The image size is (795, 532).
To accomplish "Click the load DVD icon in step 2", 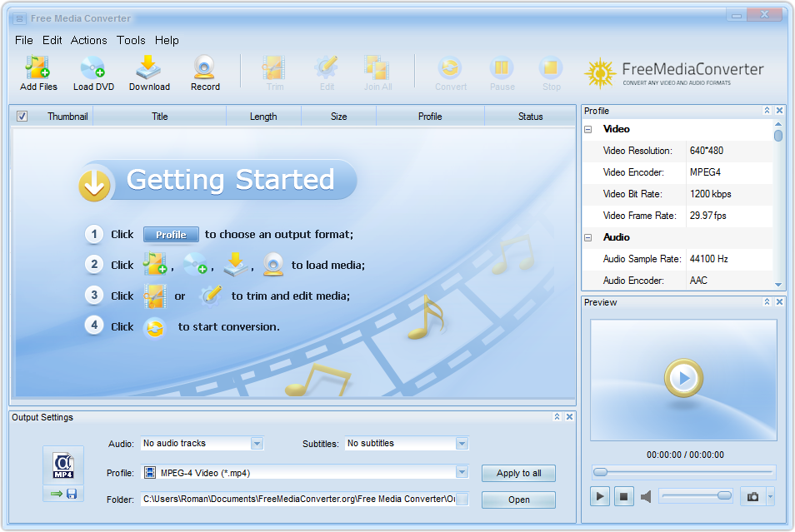I will pos(195,263).
